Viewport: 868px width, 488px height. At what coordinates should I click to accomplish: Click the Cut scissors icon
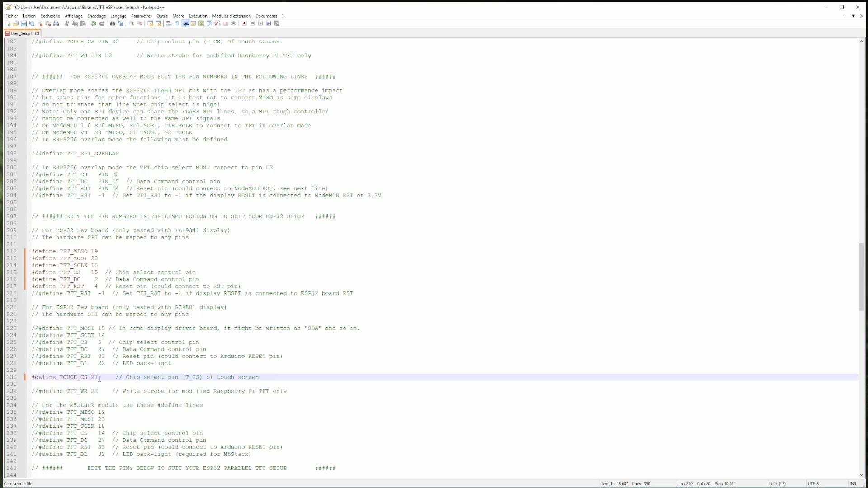(66, 23)
